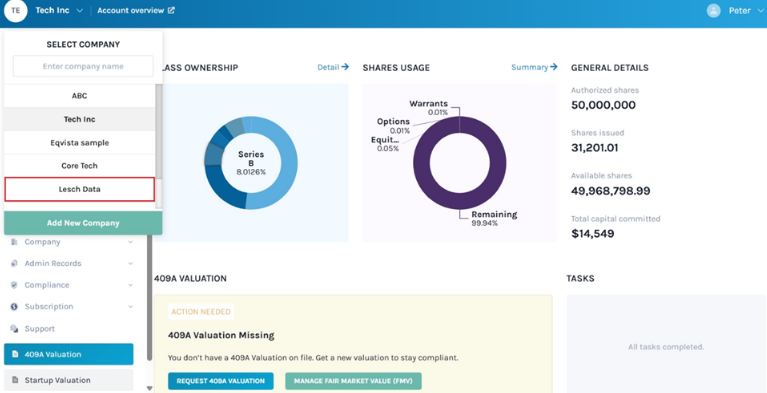Open the shares usage Summary link
This screenshot has width=767, height=393.
[x=534, y=67]
